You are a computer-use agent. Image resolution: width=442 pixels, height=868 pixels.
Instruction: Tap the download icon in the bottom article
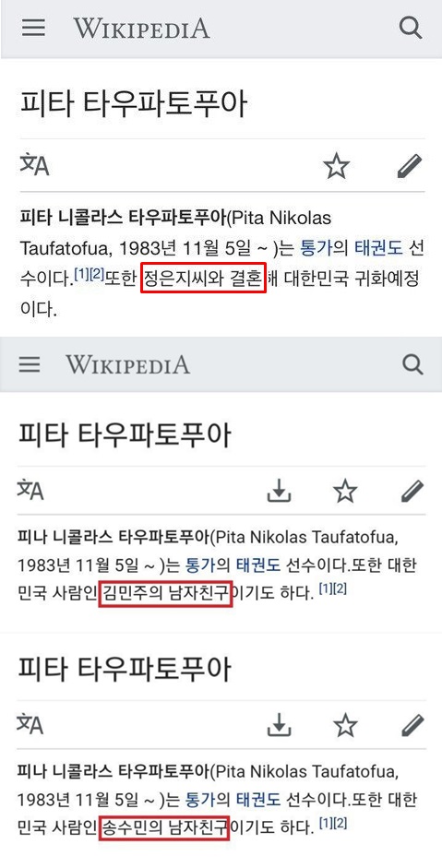point(280,725)
